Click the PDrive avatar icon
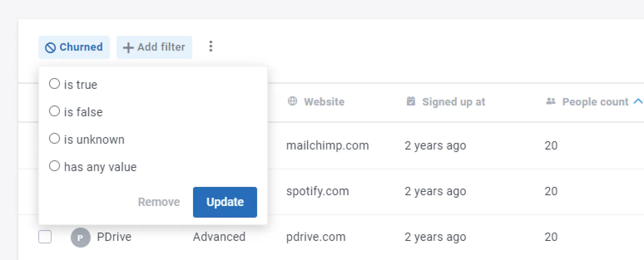This screenshot has height=260, width=644. tap(80, 238)
